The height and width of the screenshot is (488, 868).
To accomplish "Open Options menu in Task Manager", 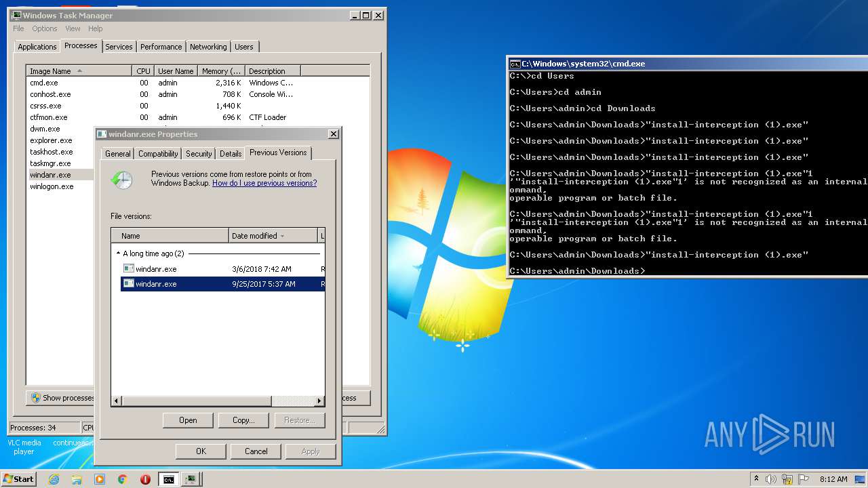I will 45,28.
